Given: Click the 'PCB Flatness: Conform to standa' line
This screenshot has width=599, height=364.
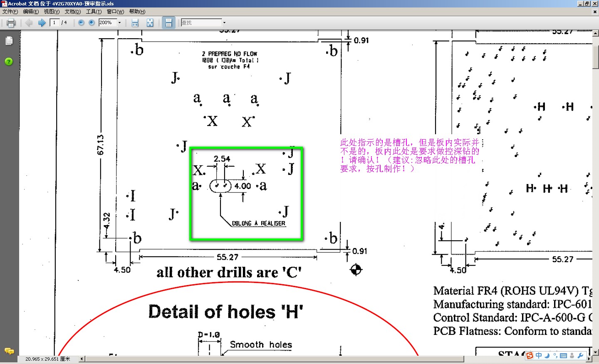Looking at the screenshot, I should pyautogui.click(x=512, y=331).
